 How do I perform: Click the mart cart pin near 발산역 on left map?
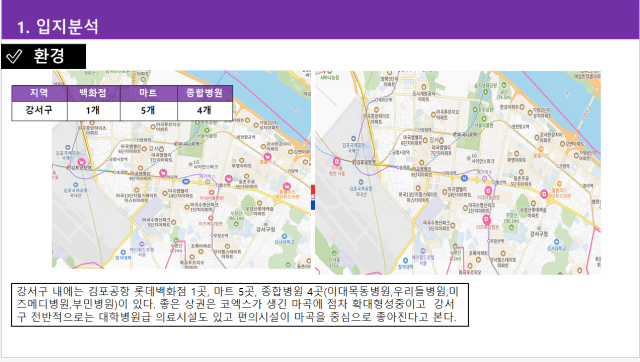pyautogui.click(x=229, y=179)
